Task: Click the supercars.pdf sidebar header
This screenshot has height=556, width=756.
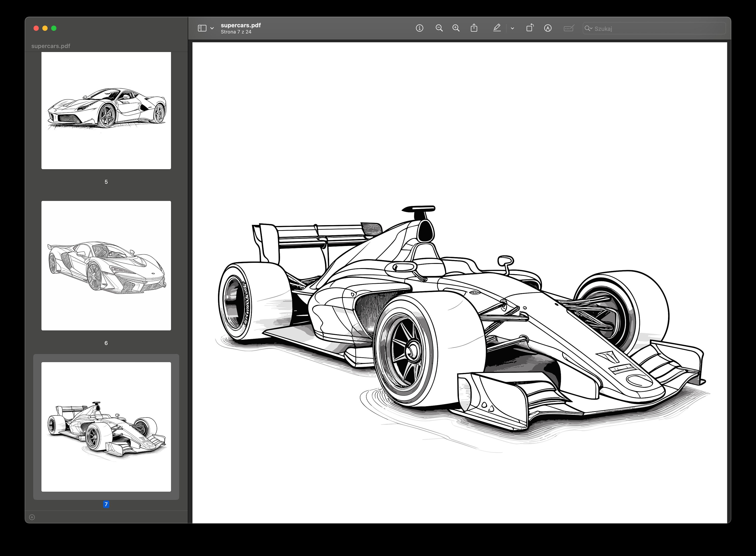Action: [50, 46]
